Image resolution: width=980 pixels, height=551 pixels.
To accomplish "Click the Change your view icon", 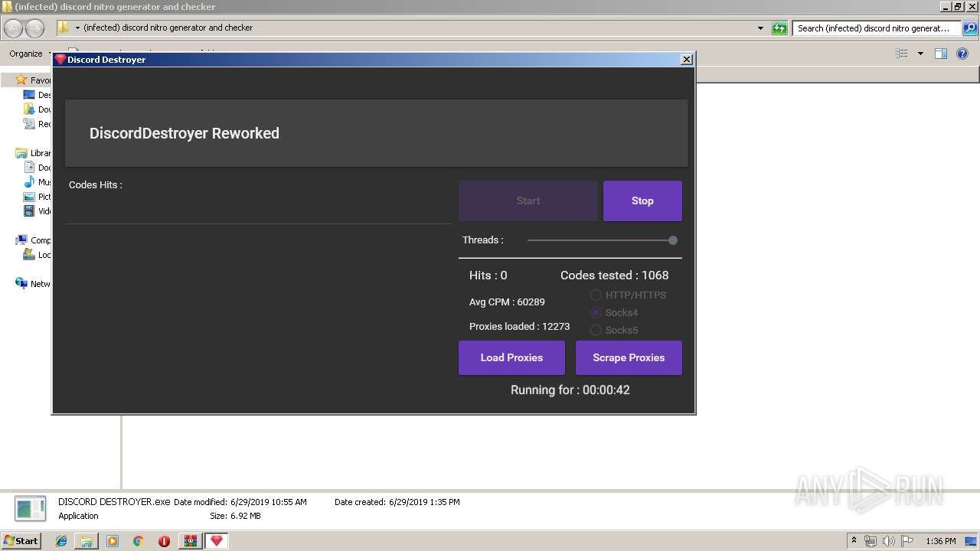I will point(902,54).
